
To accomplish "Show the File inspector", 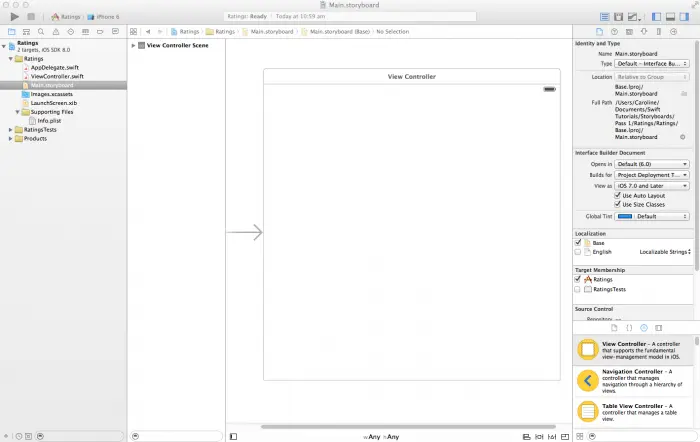I will pos(600,32).
